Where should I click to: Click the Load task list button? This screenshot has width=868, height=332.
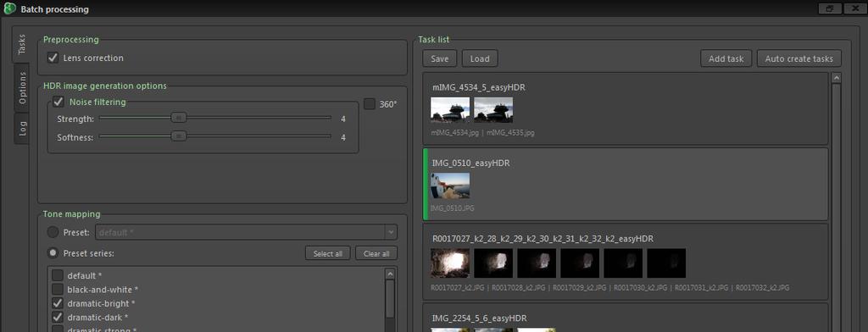click(x=480, y=58)
